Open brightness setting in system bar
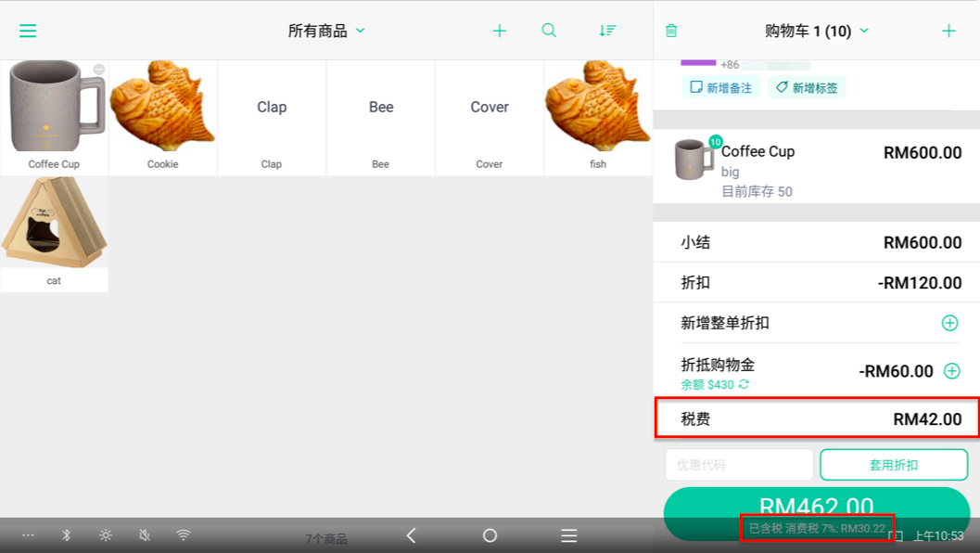This screenshot has height=553, width=980. 106,535
